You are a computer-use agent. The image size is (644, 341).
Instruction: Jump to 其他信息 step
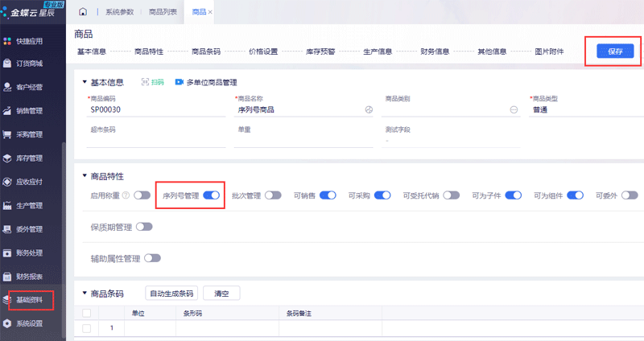click(x=492, y=51)
